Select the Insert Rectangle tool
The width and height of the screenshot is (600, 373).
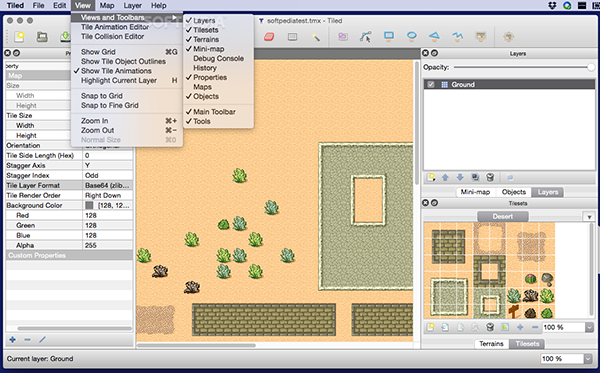point(389,36)
